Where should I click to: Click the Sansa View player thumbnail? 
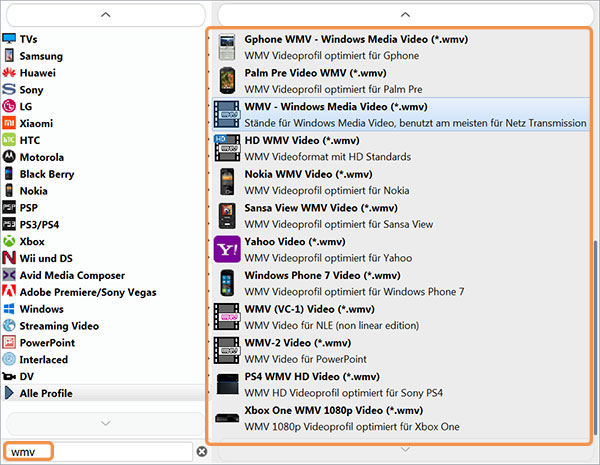[227, 215]
